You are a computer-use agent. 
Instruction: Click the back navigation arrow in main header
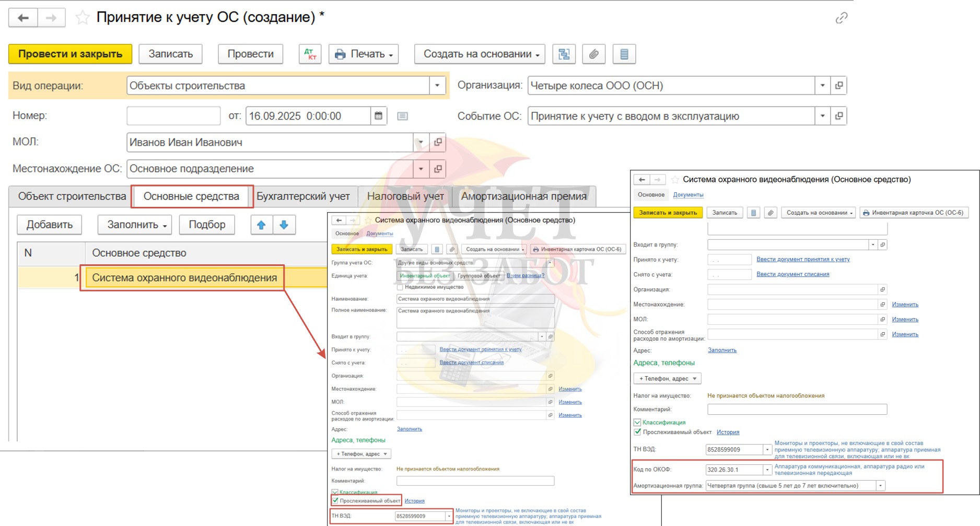(23, 18)
